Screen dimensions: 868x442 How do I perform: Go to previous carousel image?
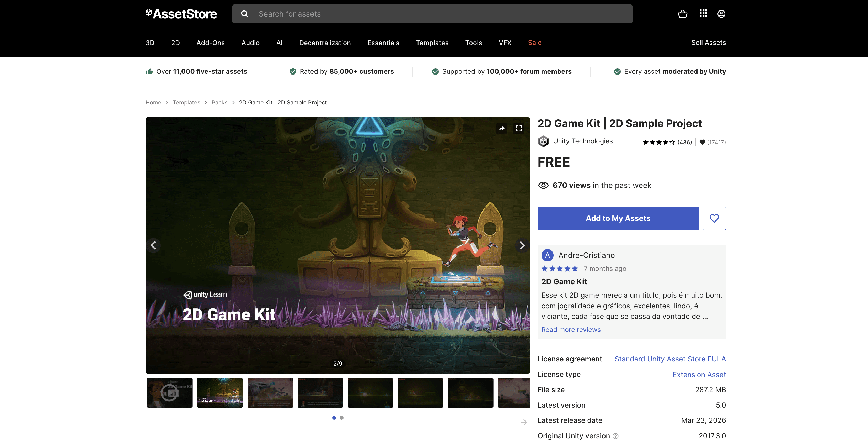coord(153,245)
